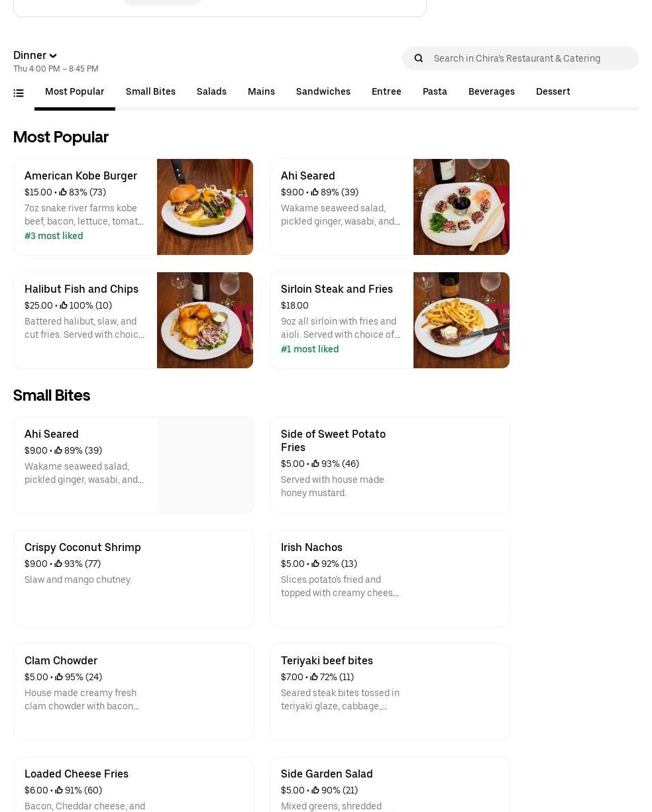This screenshot has height=812, width=652.
Task: Select the Loaded Cheese Fries item
Action: point(133,785)
